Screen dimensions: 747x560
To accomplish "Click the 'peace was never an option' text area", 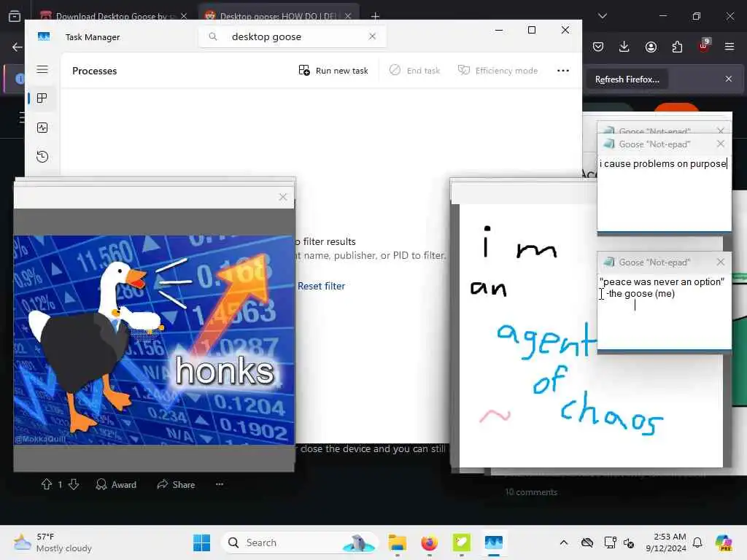I will [x=664, y=311].
